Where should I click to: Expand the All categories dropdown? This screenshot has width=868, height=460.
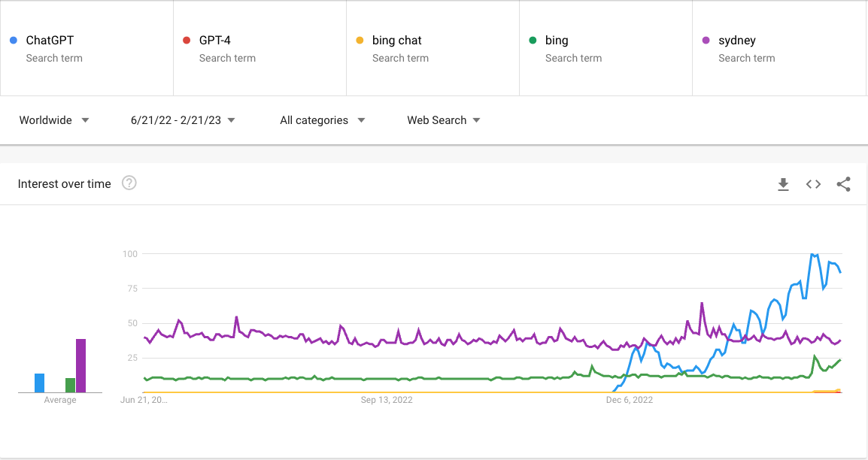(x=322, y=120)
